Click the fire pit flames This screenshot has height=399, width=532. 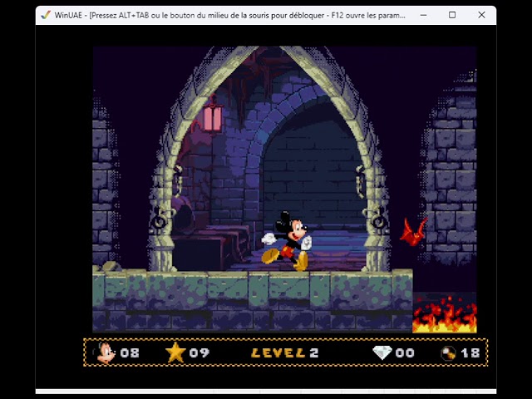pos(445,314)
